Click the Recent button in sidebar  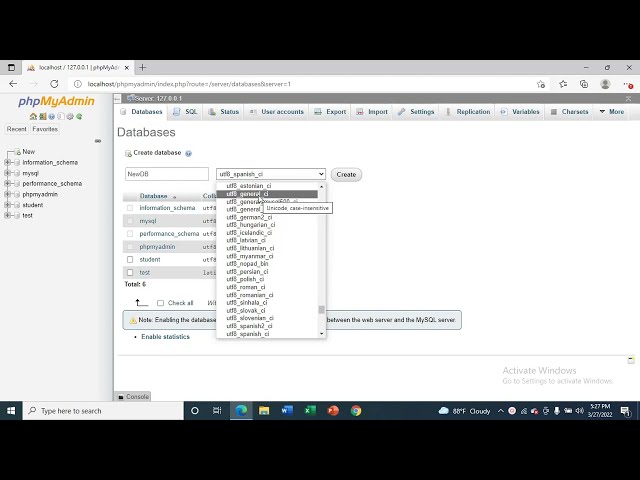coord(16,129)
